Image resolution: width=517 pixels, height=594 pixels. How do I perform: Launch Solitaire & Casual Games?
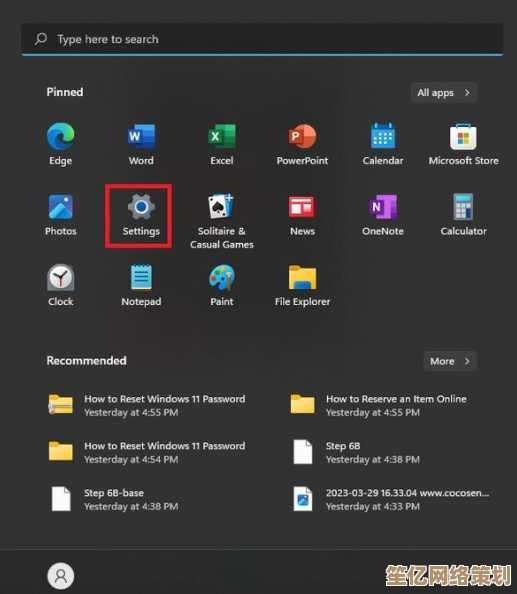[222, 221]
